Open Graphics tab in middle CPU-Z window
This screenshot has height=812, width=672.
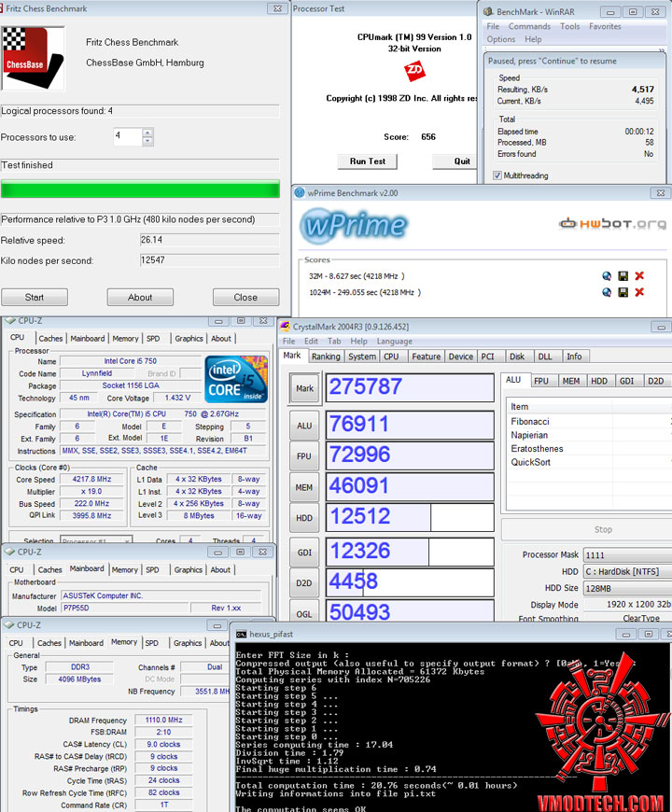click(x=188, y=569)
